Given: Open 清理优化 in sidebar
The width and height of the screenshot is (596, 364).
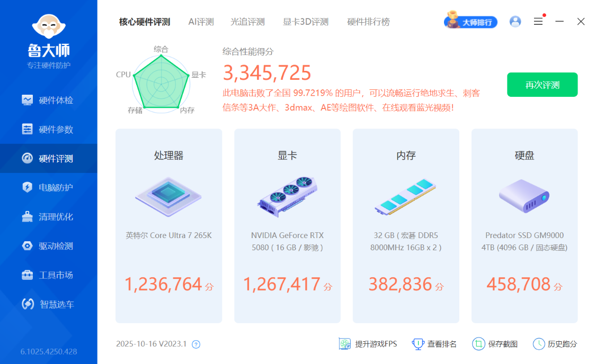Looking at the screenshot, I should click(49, 217).
